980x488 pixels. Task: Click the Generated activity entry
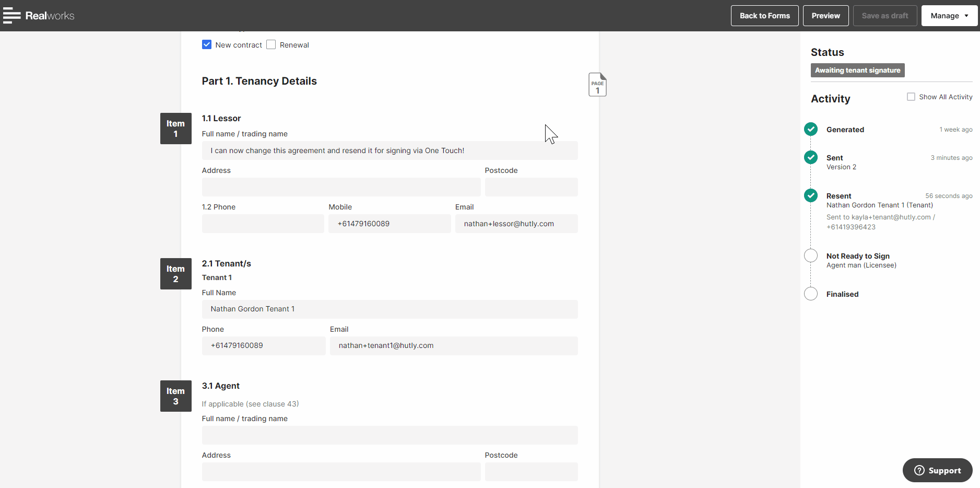pos(845,130)
